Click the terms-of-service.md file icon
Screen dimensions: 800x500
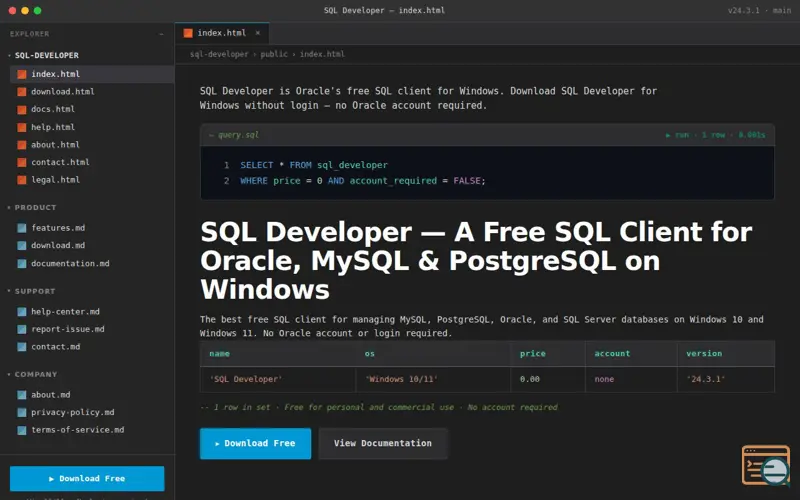22,430
